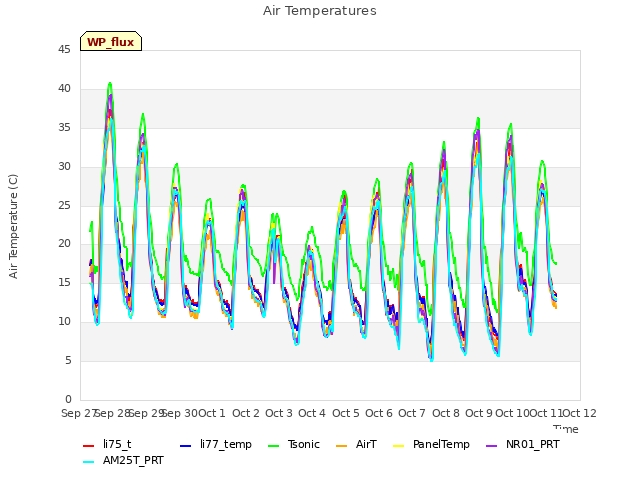The width and height of the screenshot is (640, 480).
Task: Click the 10 y-axis tick label
Action: pyautogui.click(x=64, y=322)
